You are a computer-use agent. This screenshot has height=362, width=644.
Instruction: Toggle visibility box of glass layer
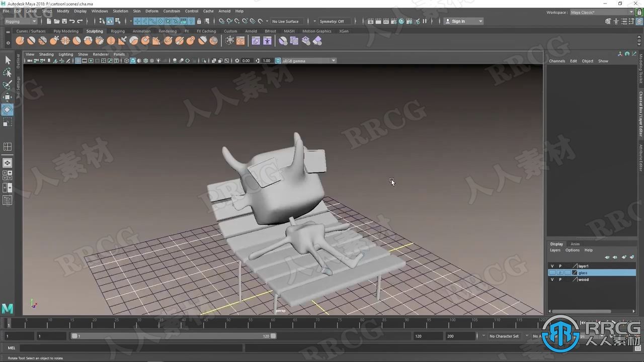[552, 273]
